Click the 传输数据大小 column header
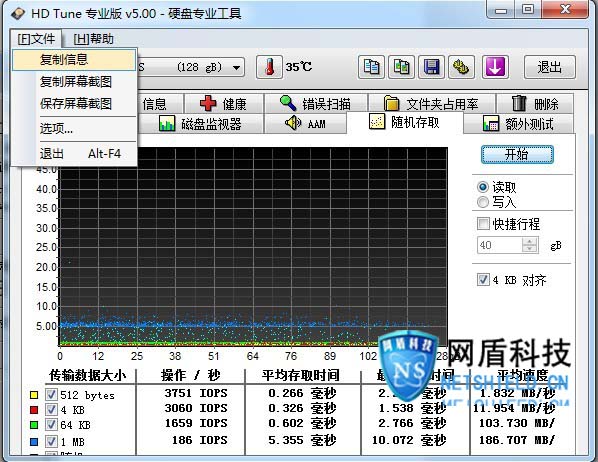 coord(87,375)
